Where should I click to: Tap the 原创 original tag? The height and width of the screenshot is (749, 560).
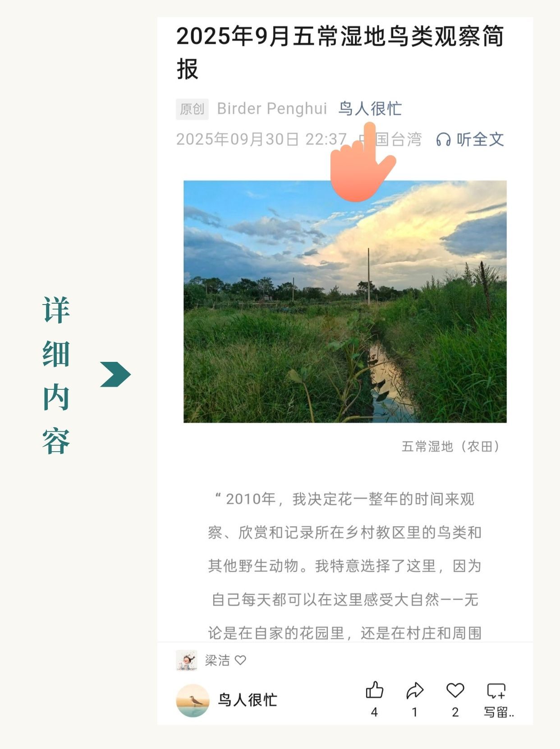coord(192,109)
